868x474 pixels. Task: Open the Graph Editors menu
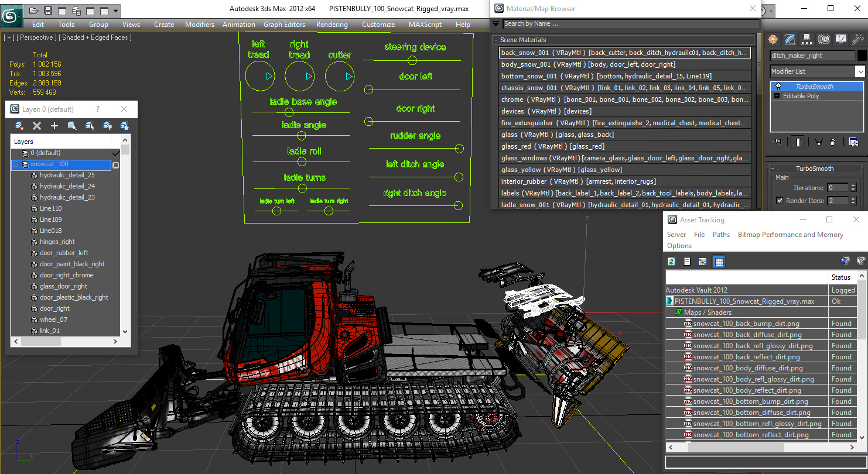click(x=284, y=25)
